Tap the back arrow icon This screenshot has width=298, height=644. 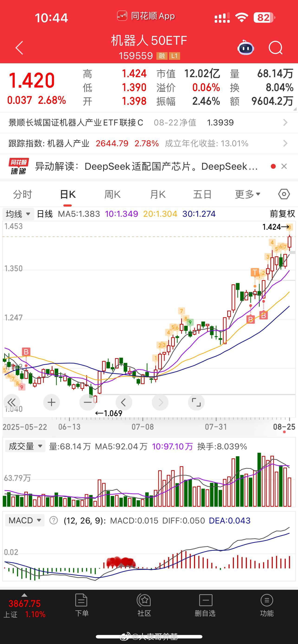(19, 48)
